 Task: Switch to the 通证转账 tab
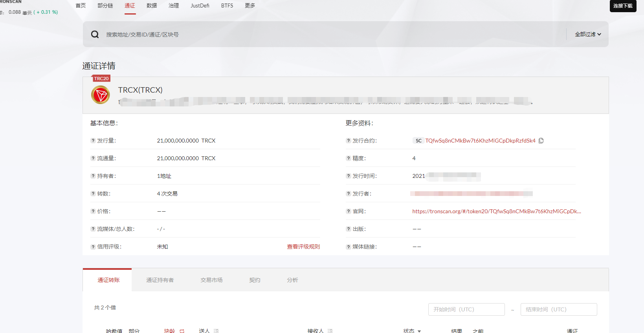click(107, 280)
